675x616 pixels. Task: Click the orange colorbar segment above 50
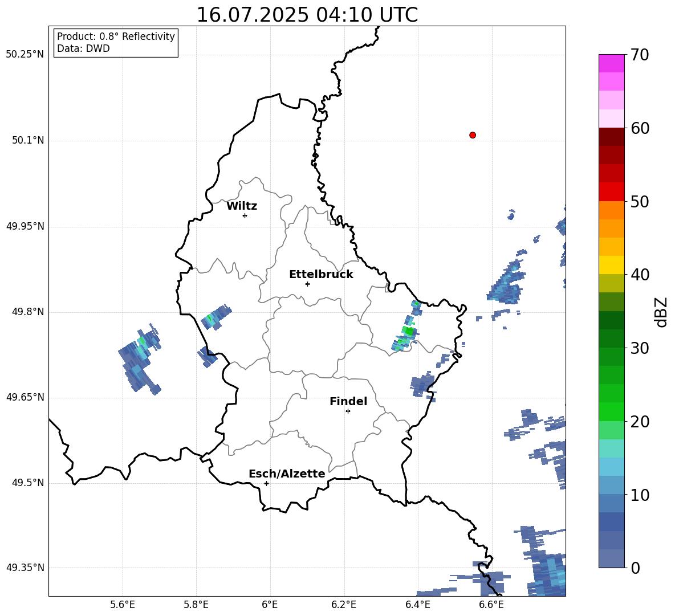click(x=611, y=210)
